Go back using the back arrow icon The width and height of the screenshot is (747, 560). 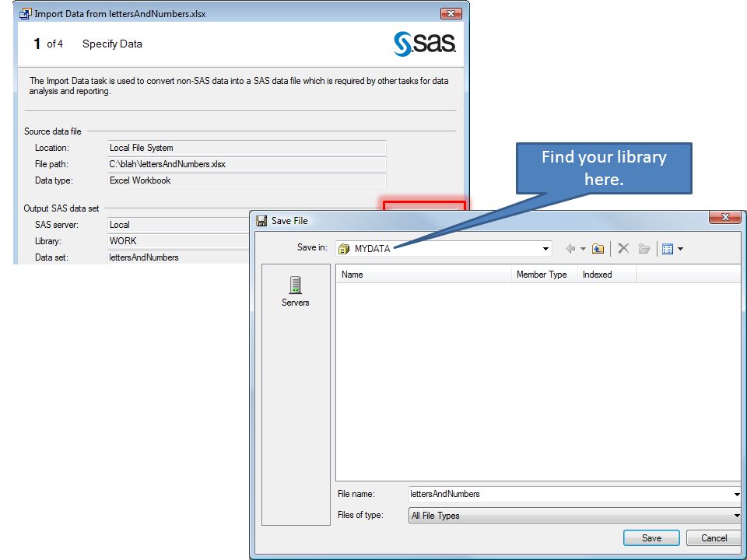click(570, 249)
